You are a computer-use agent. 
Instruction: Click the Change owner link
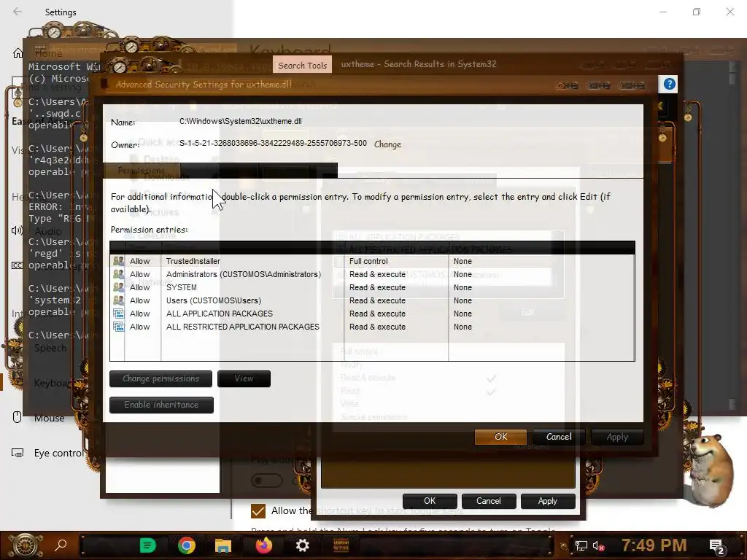[387, 144]
